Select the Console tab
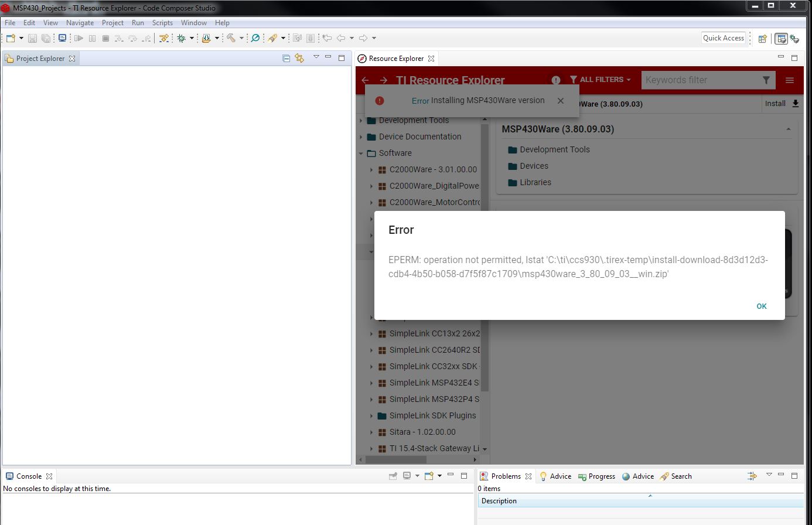This screenshot has width=812, height=525. (29, 476)
